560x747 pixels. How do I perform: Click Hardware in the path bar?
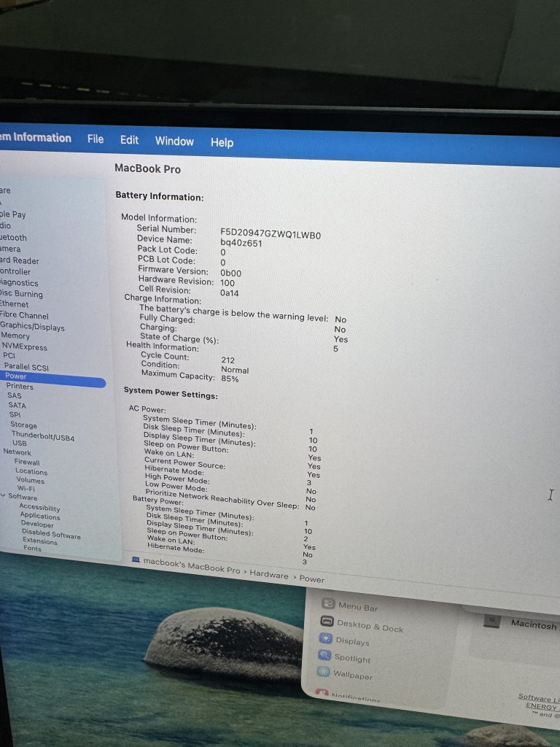coord(269,575)
